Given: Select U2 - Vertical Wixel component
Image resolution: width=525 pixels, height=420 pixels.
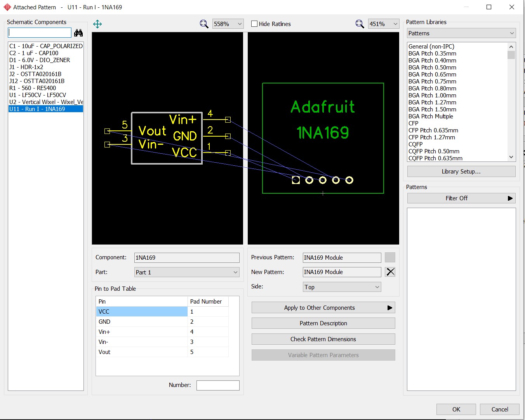Looking at the screenshot, I should [46, 102].
